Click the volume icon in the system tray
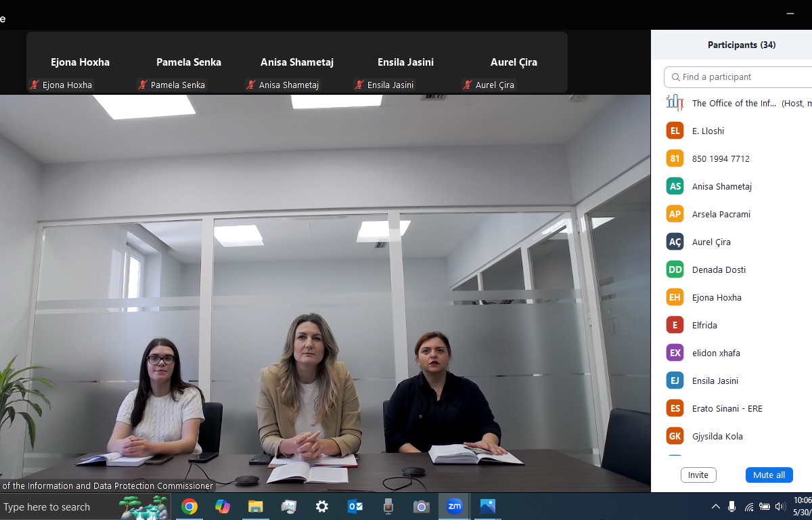The width and height of the screenshot is (812, 520). point(780,506)
